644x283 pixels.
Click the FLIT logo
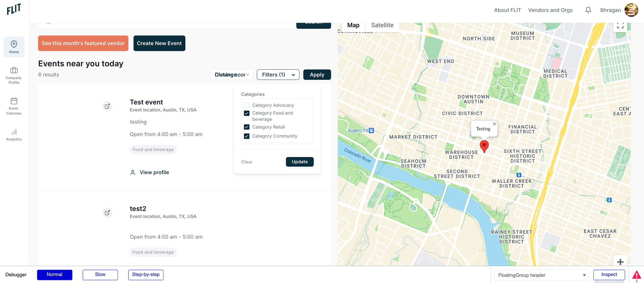pyautogui.click(x=14, y=9)
